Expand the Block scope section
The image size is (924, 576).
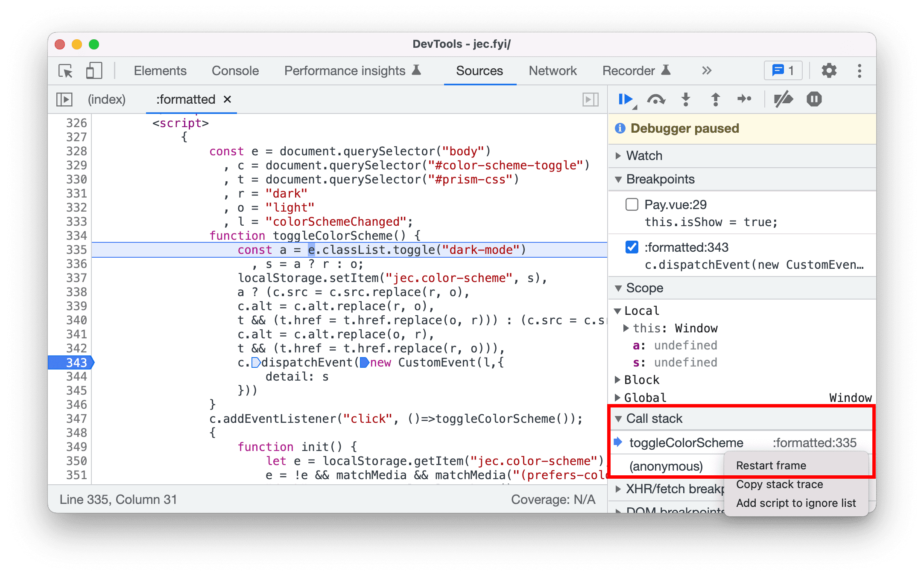(627, 380)
